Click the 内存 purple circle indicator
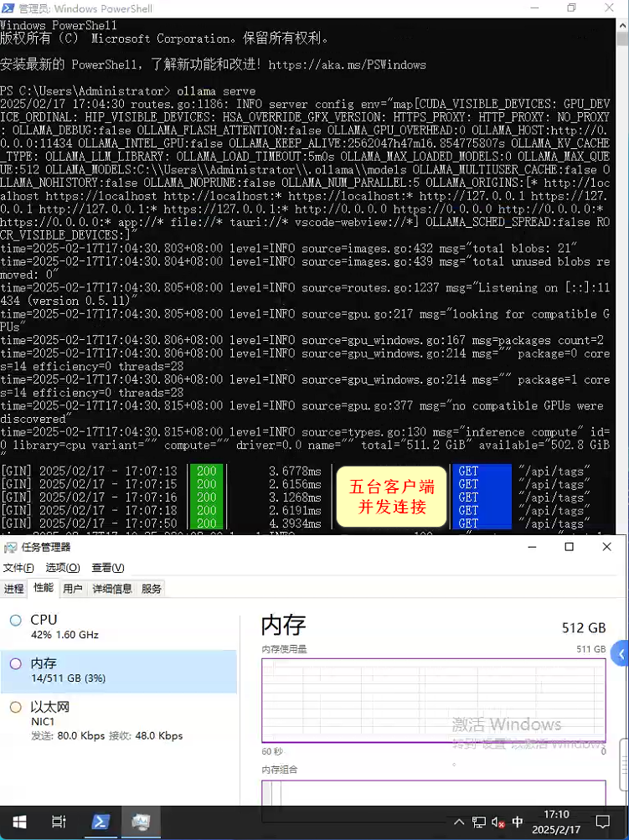The image size is (629, 840). point(16,664)
